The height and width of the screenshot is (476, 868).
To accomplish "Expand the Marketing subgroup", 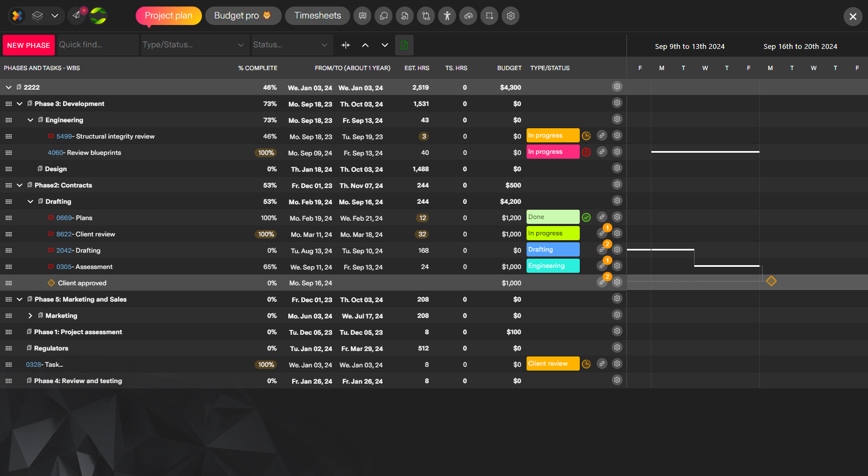I will (30, 316).
